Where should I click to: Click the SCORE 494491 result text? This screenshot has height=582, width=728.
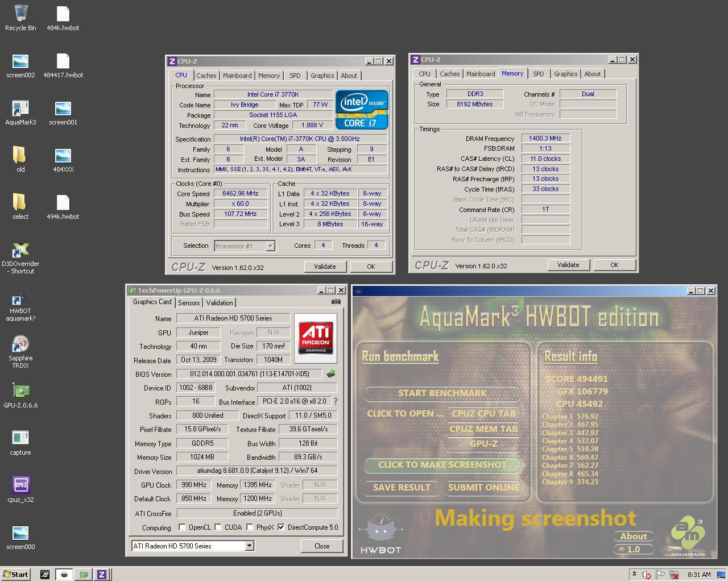[577, 379]
